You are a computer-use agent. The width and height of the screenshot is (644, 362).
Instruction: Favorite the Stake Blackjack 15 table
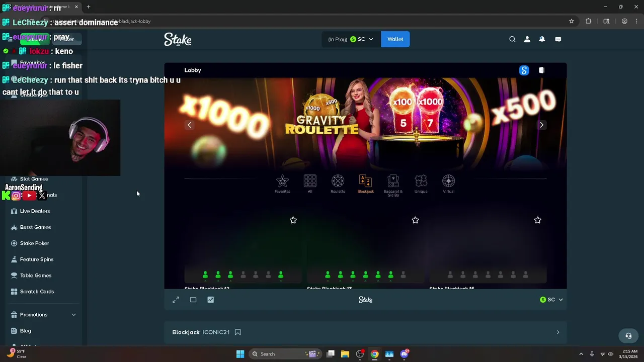tap(537, 220)
